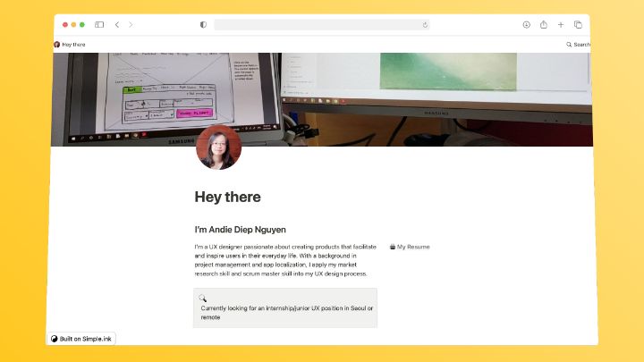Open Search at top right of page

pyautogui.click(x=579, y=44)
